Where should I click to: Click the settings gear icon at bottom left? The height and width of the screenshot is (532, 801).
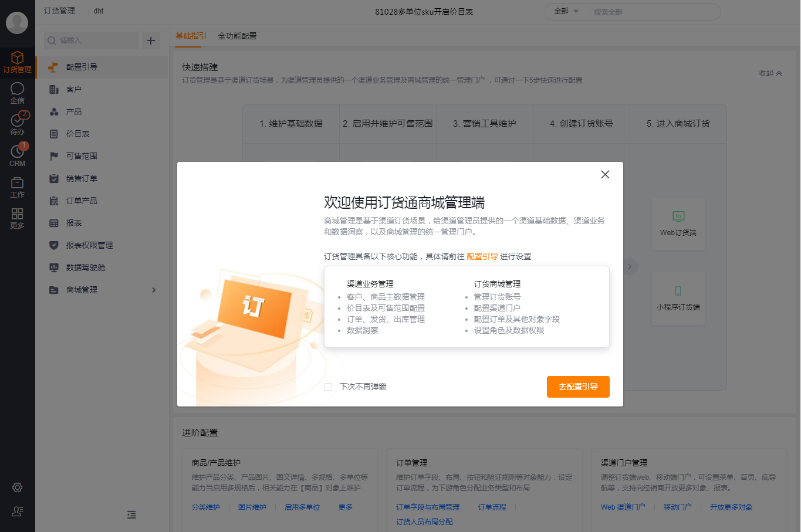17,487
